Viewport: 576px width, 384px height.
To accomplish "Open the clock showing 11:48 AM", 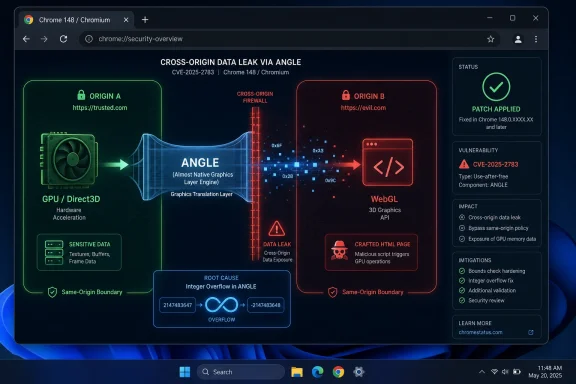I will (545, 372).
